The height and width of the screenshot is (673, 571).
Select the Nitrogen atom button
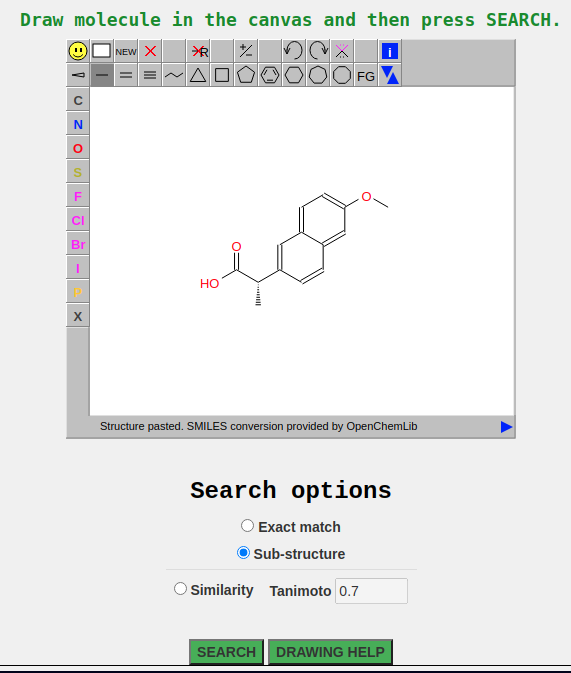[x=78, y=124]
